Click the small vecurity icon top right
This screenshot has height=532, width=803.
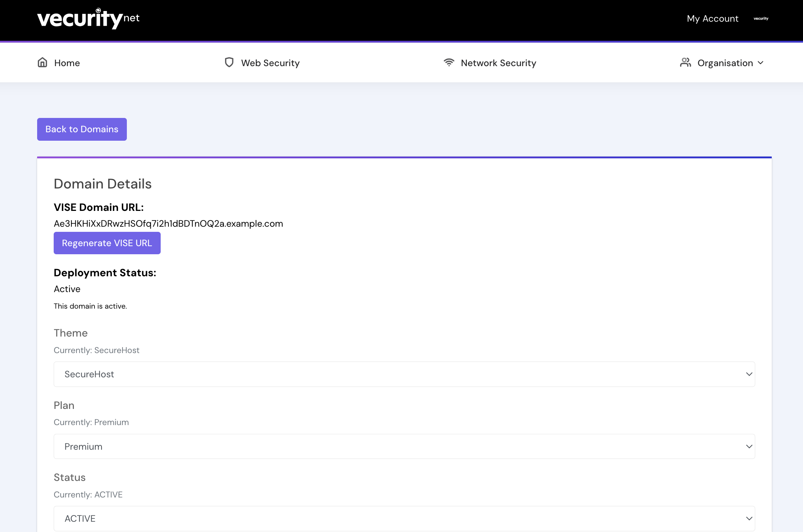pos(760,19)
